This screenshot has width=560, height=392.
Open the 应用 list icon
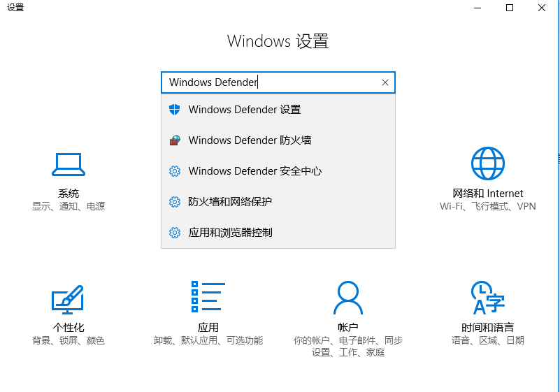click(208, 298)
